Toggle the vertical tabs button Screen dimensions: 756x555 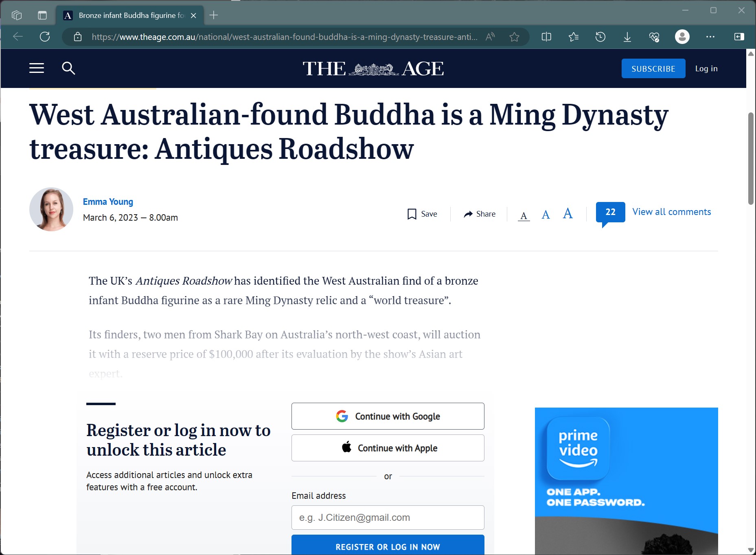(42, 15)
